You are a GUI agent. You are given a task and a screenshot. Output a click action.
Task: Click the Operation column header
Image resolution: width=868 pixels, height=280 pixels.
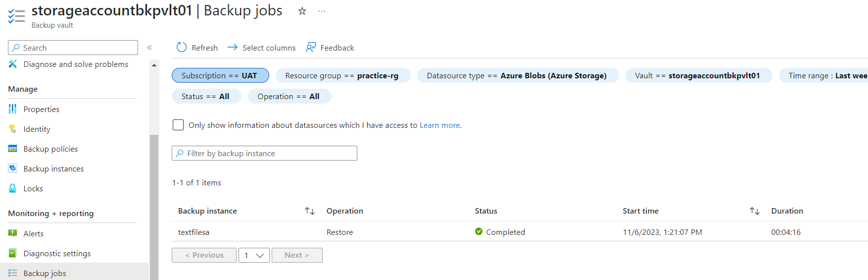click(345, 211)
